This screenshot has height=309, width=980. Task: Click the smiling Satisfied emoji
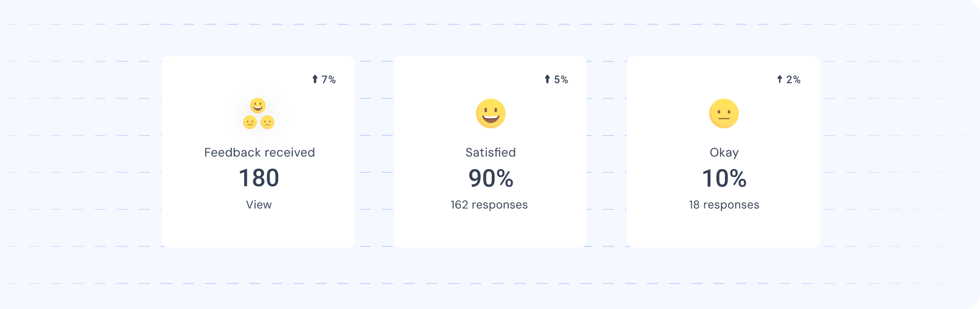pos(491,114)
